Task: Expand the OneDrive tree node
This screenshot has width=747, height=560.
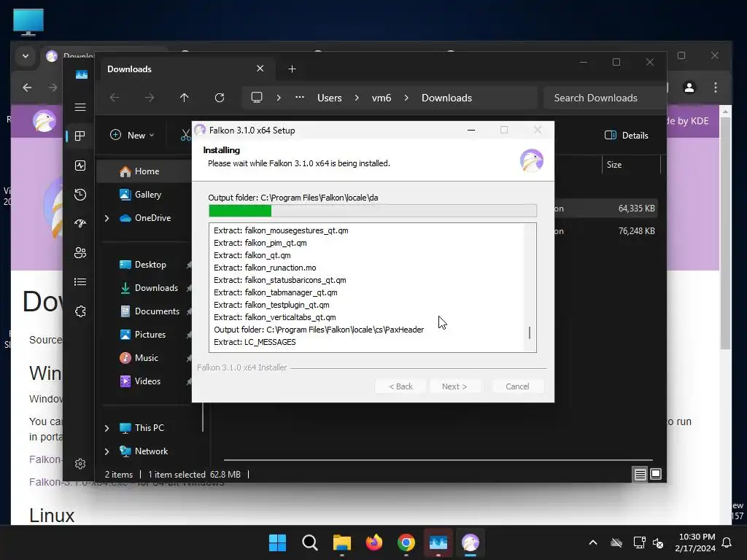Action: coord(107,218)
